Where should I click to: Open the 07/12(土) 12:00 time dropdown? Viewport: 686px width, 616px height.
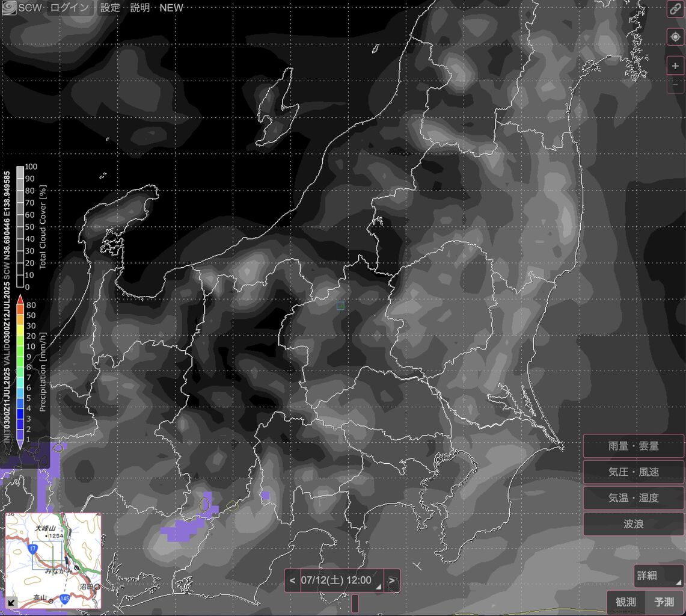click(x=341, y=581)
